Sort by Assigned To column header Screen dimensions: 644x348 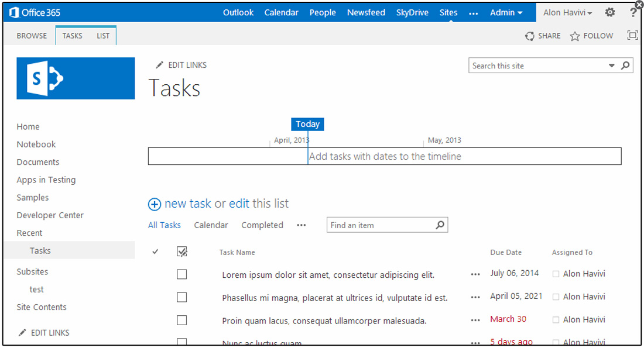[x=572, y=253]
